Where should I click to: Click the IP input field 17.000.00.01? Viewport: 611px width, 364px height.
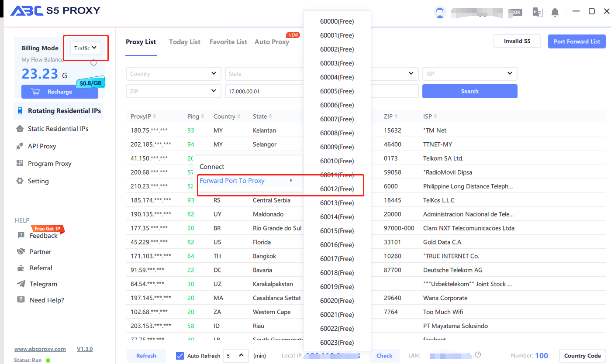tap(264, 91)
